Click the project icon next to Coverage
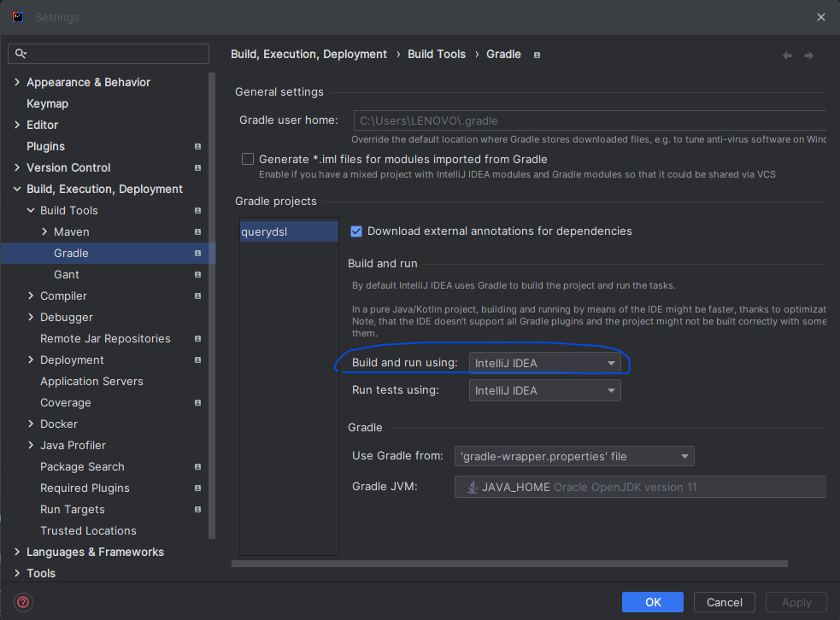Viewport: 840px width, 620px height. 197,402
